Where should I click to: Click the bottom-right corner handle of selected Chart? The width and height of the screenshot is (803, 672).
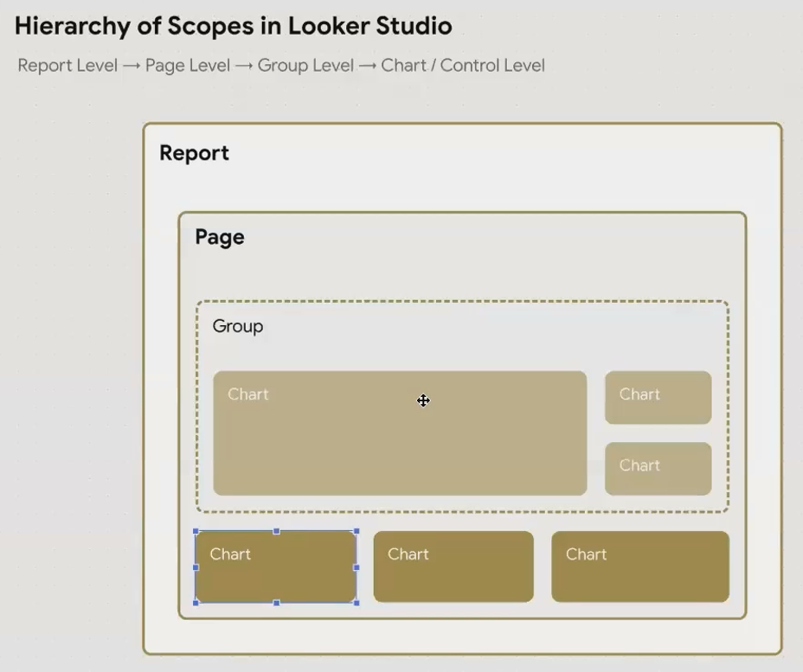(357, 603)
